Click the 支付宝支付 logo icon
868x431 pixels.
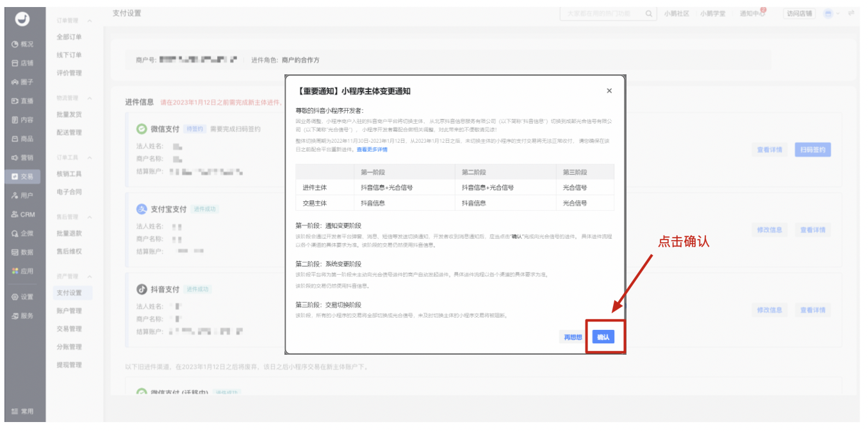[142, 209]
